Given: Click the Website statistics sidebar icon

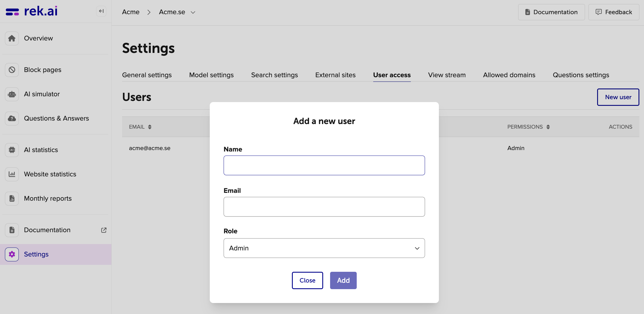Looking at the screenshot, I should 12,174.
